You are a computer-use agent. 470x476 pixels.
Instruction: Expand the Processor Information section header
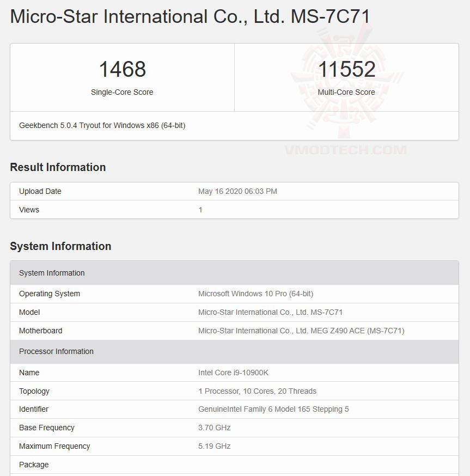(x=56, y=351)
